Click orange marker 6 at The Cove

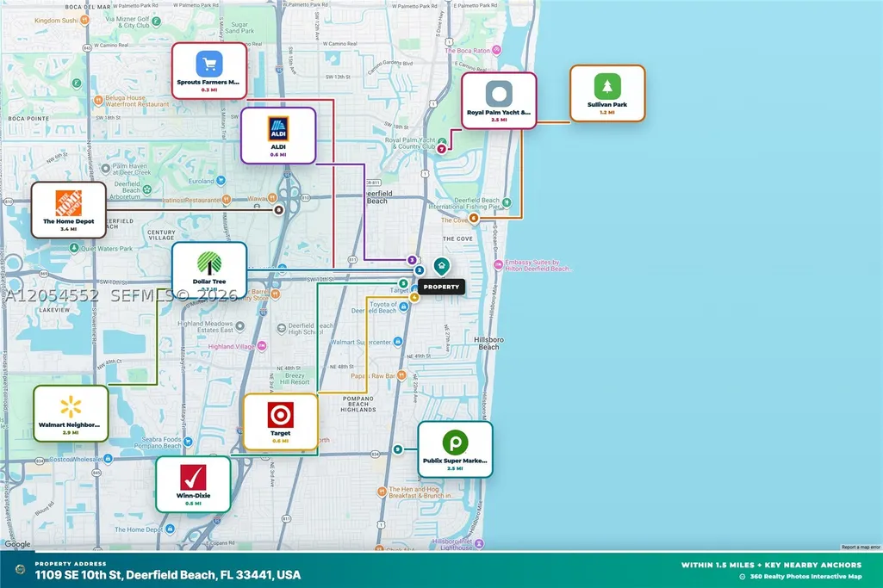click(x=474, y=218)
